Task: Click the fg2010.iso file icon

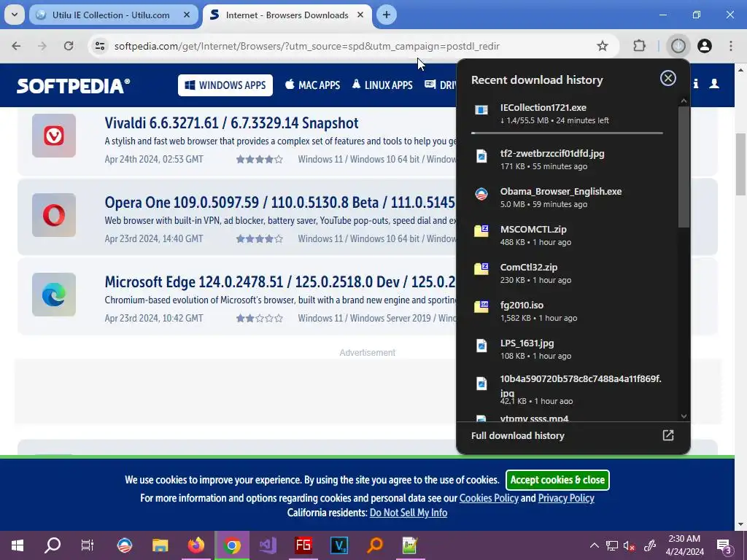Action: [x=481, y=307]
